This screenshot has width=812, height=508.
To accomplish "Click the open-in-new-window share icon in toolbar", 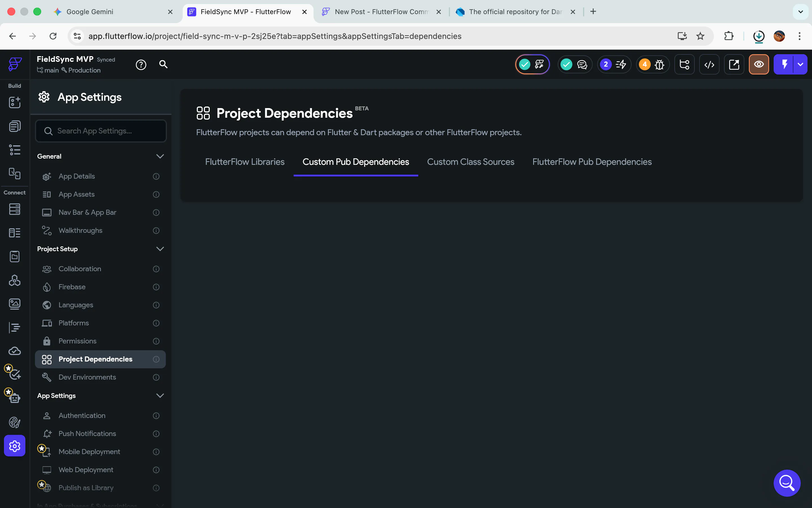I will (734, 65).
